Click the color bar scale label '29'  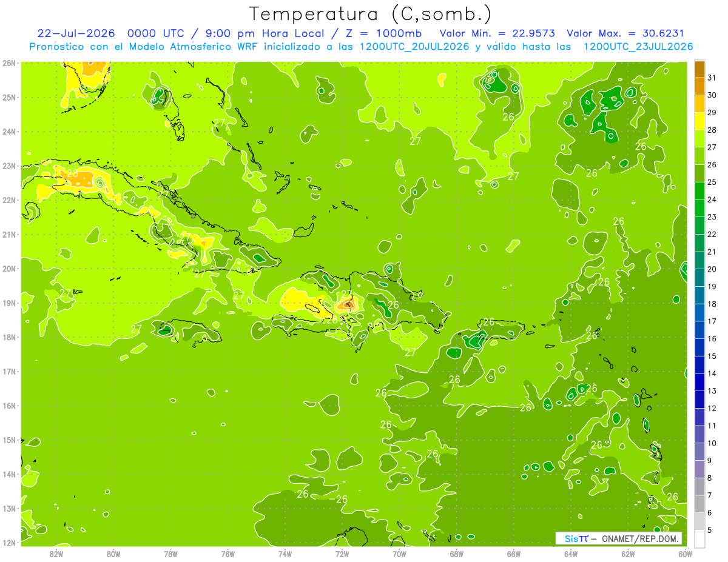tap(712, 113)
